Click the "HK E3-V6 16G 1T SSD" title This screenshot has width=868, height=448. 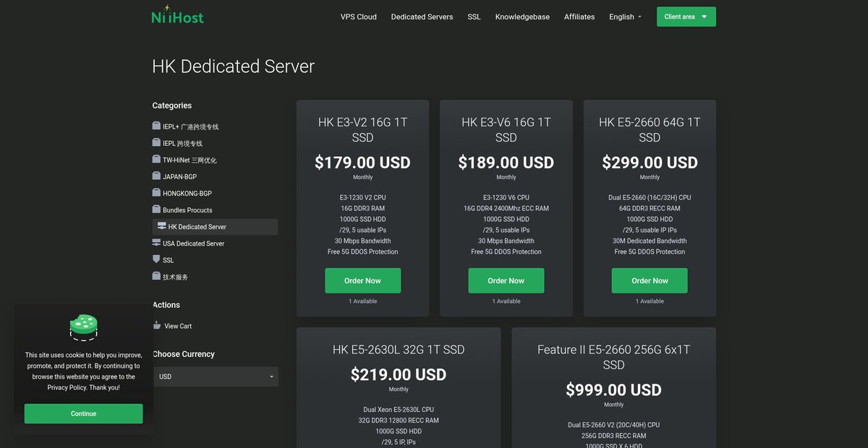506,130
